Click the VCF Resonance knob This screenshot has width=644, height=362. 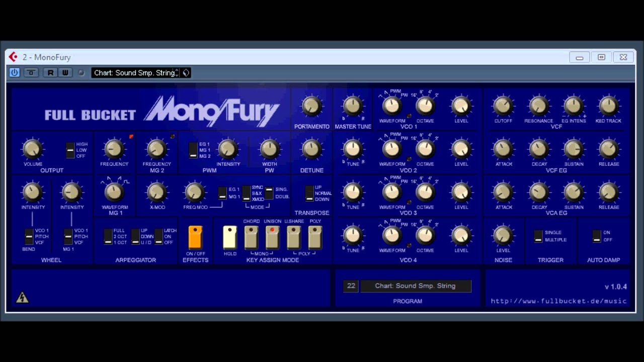coord(538,106)
